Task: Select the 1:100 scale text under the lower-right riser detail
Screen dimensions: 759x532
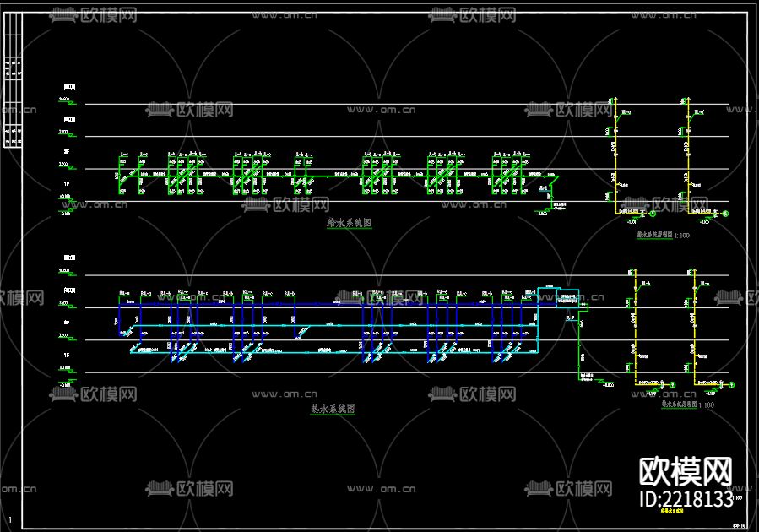Action: click(x=707, y=404)
